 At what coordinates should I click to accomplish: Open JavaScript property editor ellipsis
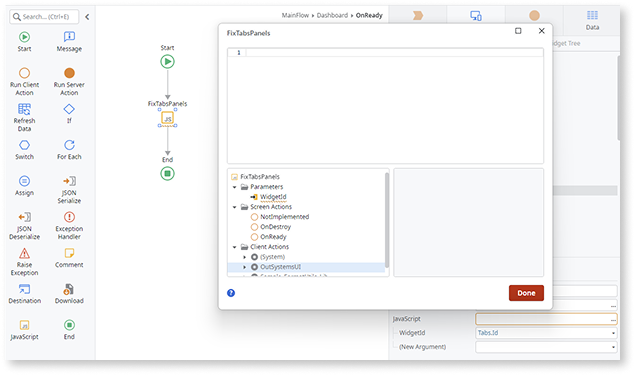[614, 320]
